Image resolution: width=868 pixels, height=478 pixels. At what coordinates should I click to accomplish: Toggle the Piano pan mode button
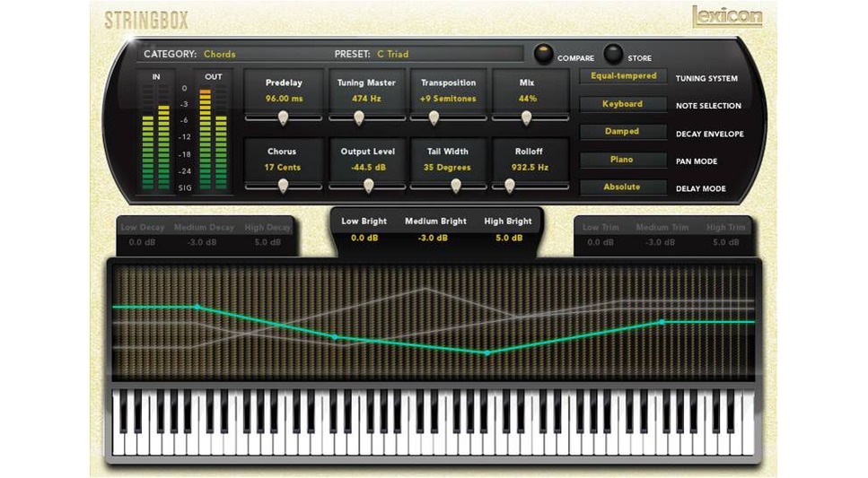(x=623, y=160)
